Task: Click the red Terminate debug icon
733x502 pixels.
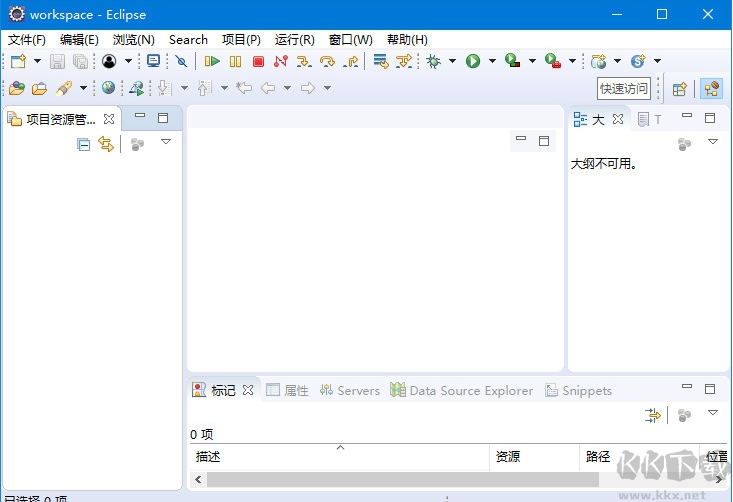Action: [258, 62]
